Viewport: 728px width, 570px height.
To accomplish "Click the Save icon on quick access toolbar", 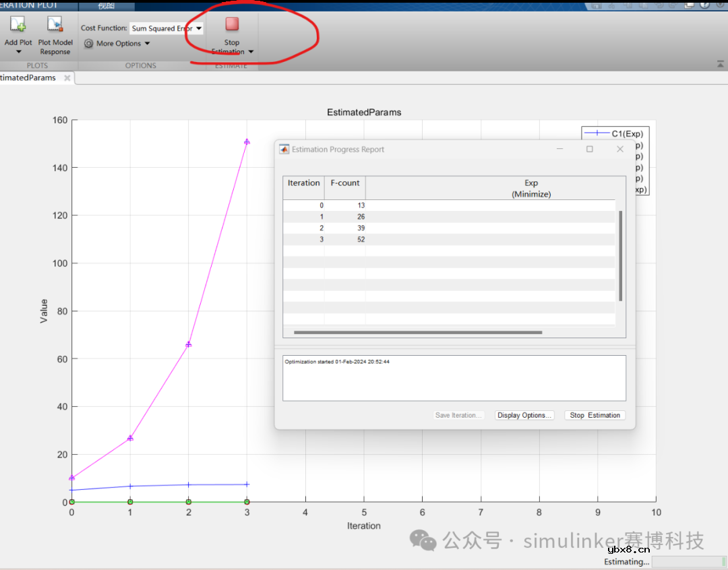I will click(x=597, y=5).
